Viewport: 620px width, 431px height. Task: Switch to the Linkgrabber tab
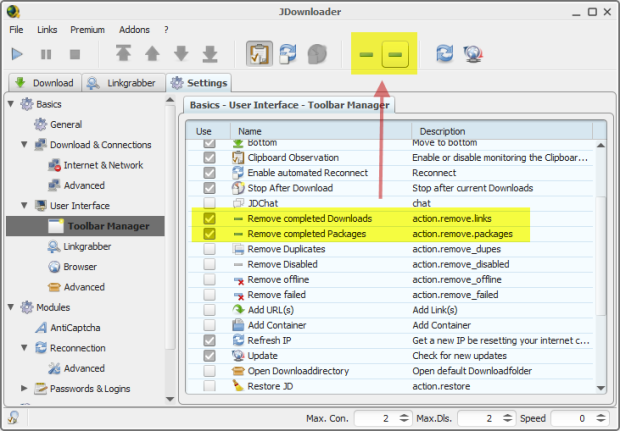point(123,83)
